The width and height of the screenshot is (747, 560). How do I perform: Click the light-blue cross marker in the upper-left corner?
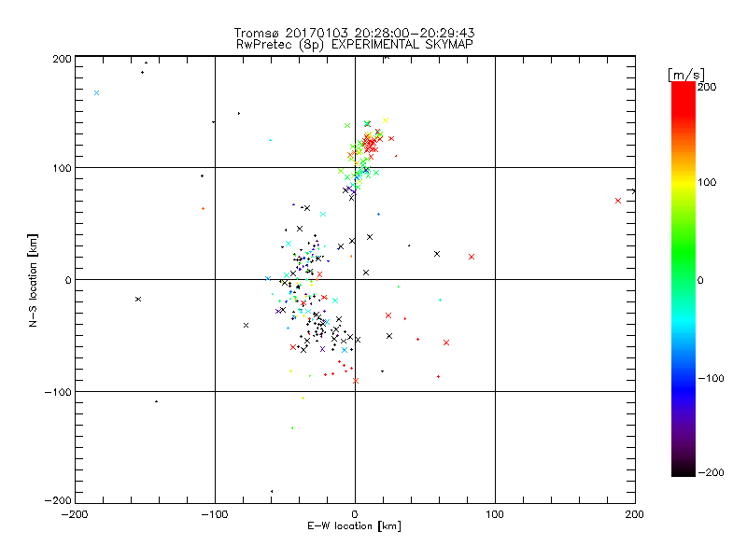[x=97, y=92]
